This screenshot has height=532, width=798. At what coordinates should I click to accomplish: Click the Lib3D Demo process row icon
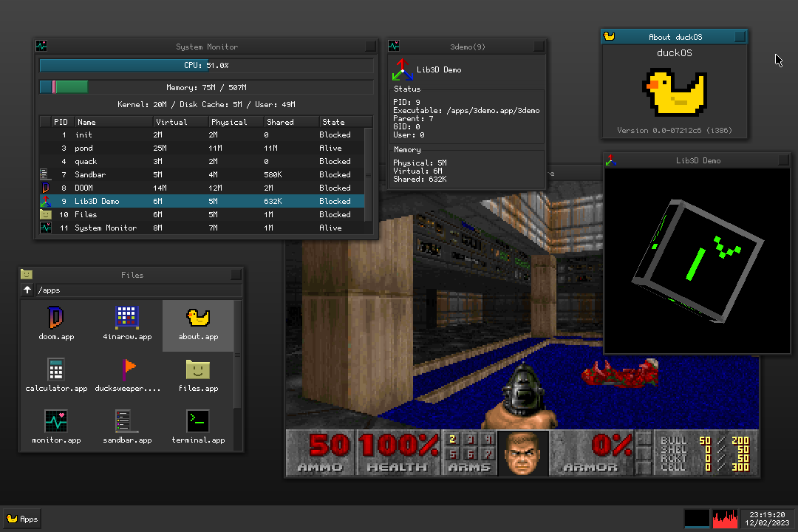pyautogui.click(x=46, y=201)
